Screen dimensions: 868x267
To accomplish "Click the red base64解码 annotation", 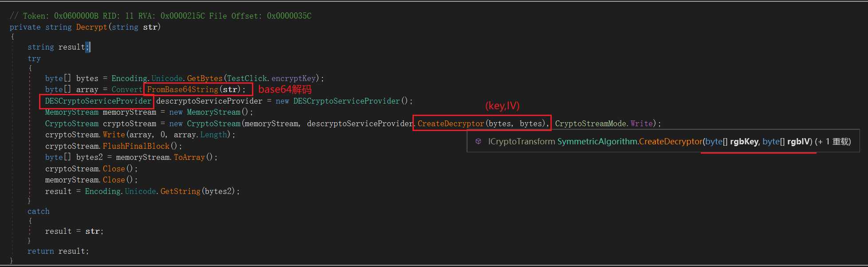I will 285,89.
